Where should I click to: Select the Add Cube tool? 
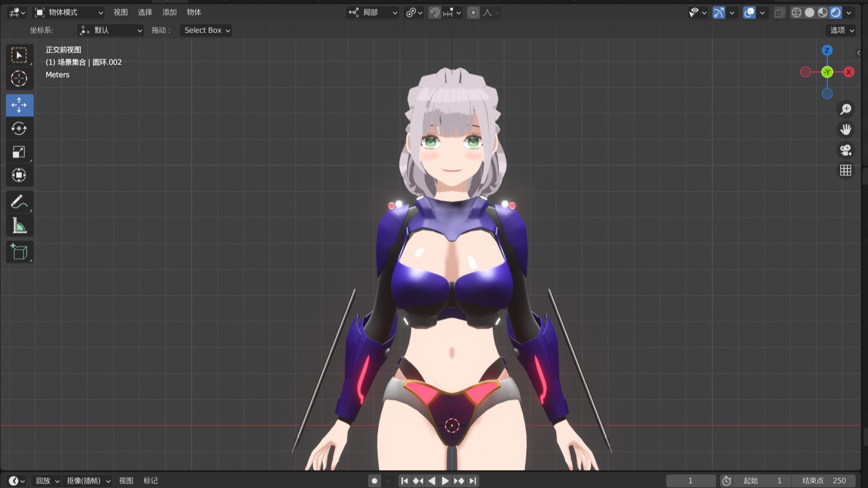point(20,252)
